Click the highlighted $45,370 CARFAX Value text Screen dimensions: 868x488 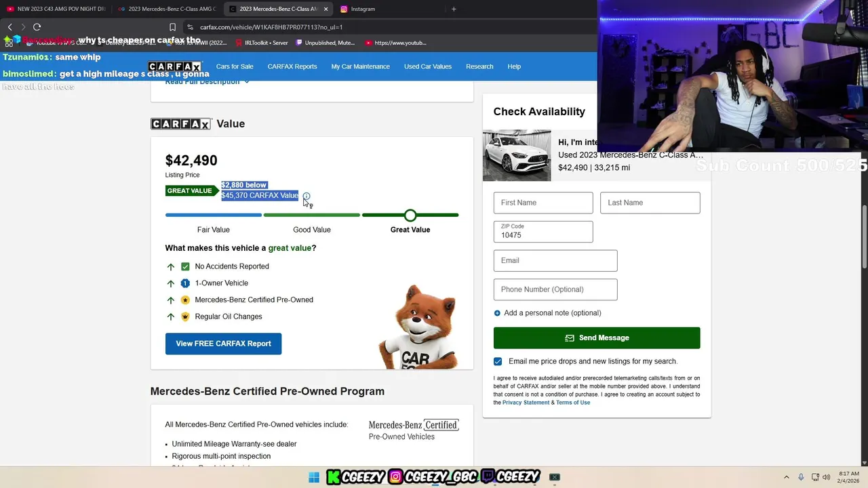click(x=260, y=195)
